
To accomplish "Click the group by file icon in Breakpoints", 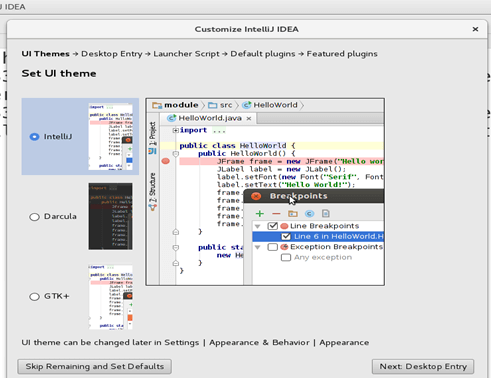I will coord(326,214).
